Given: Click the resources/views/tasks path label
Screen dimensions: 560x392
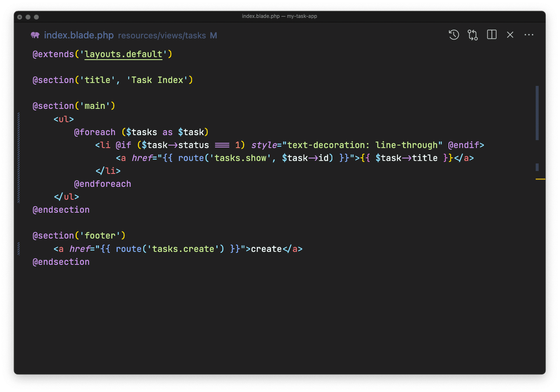Looking at the screenshot, I should [x=162, y=35].
